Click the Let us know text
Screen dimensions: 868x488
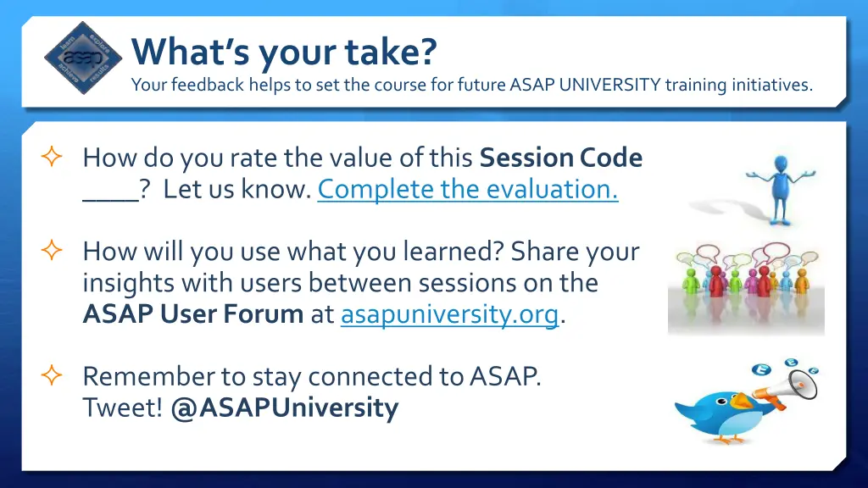click(237, 190)
